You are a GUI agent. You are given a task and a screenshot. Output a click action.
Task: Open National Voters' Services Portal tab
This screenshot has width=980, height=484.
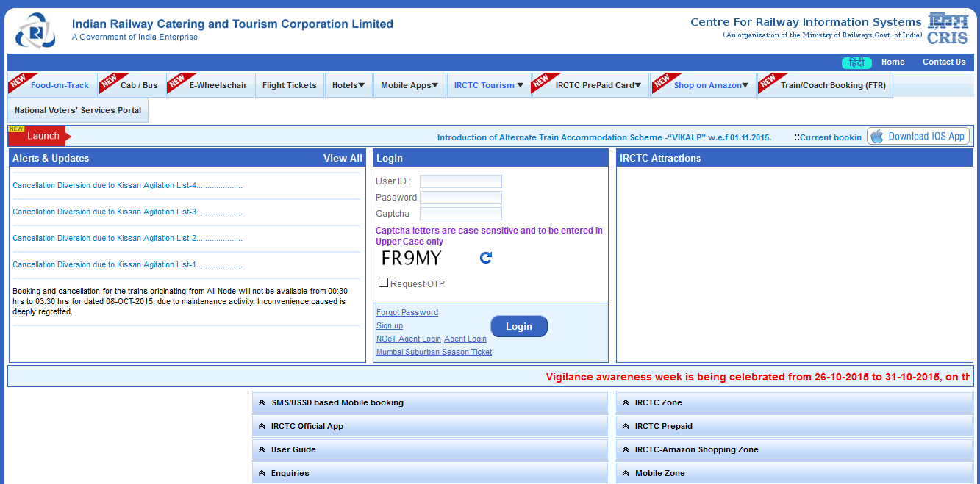coord(78,110)
